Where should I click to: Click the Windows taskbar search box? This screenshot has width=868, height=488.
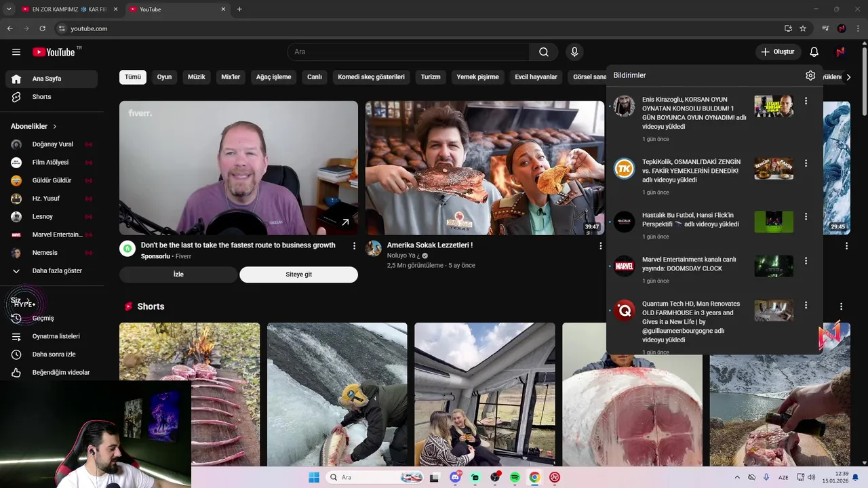(x=376, y=477)
